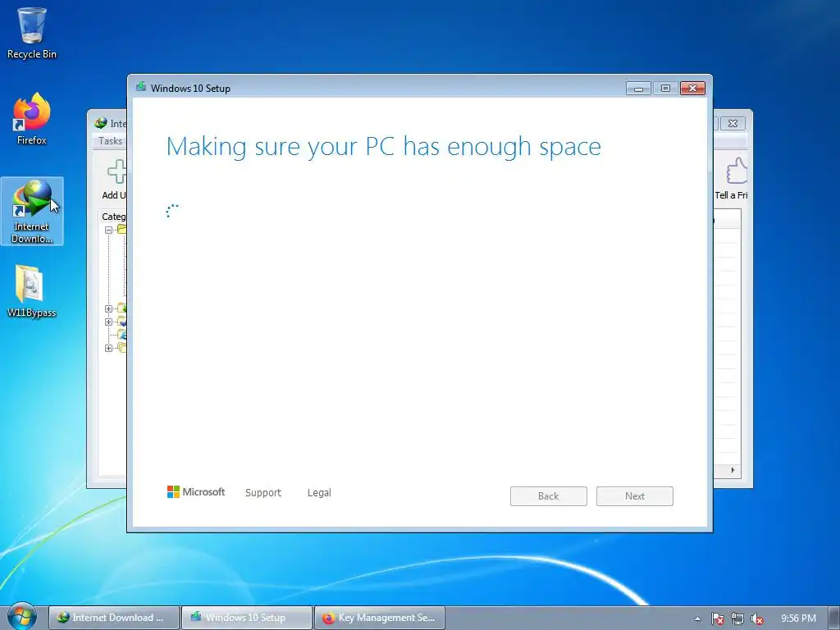
Task: Click the Windows 10 Setup title icon
Action: (141, 87)
